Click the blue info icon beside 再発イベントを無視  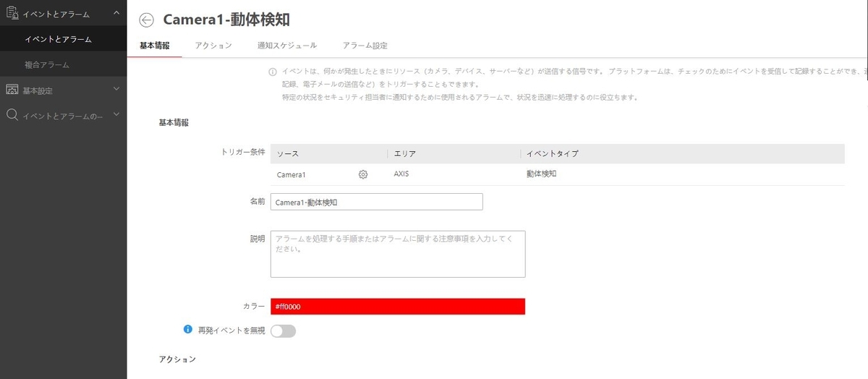[x=188, y=329]
